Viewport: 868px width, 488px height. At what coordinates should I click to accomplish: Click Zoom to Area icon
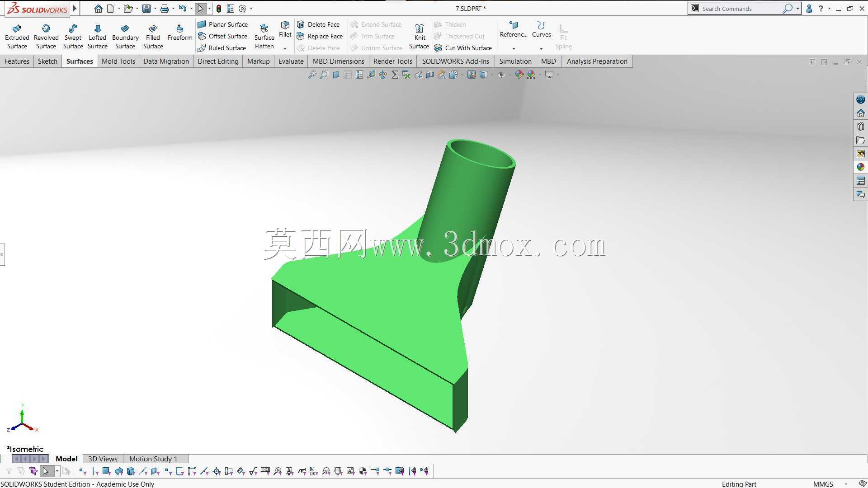click(x=324, y=75)
